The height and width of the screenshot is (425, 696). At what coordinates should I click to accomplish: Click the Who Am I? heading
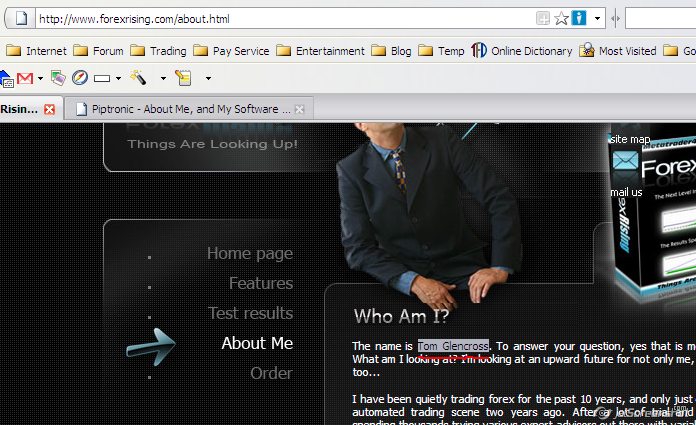tap(402, 317)
